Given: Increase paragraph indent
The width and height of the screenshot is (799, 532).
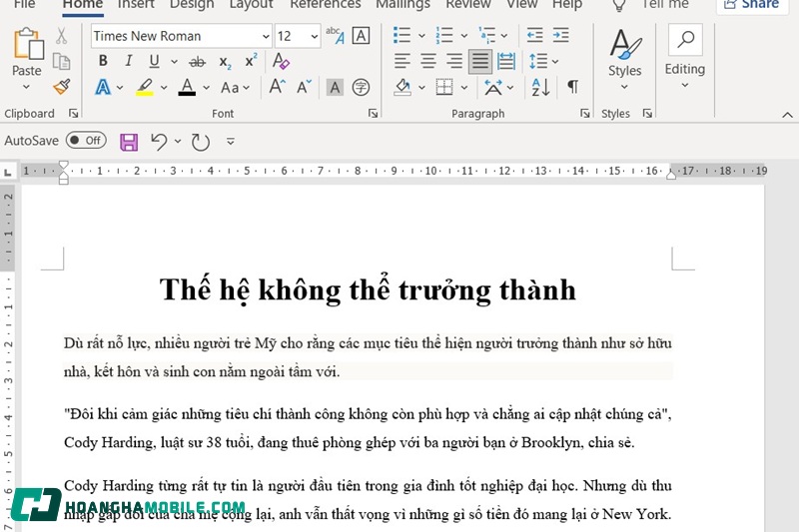Looking at the screenshot, I should tap(560, 35).
